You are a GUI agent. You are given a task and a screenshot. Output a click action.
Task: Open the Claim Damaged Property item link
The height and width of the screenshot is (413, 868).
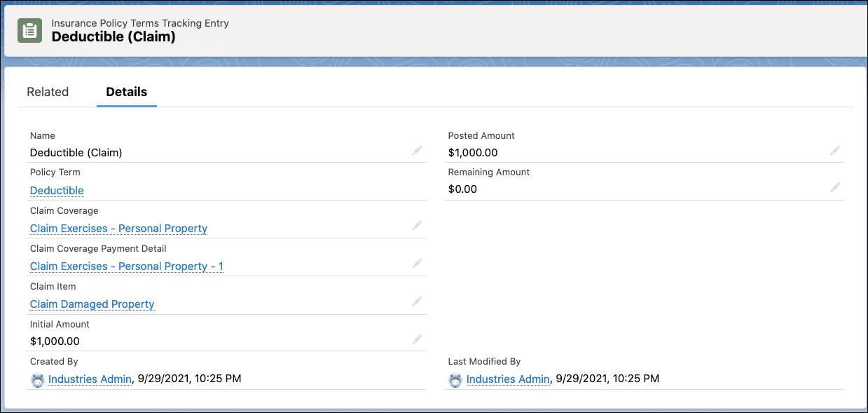[92, 304]
